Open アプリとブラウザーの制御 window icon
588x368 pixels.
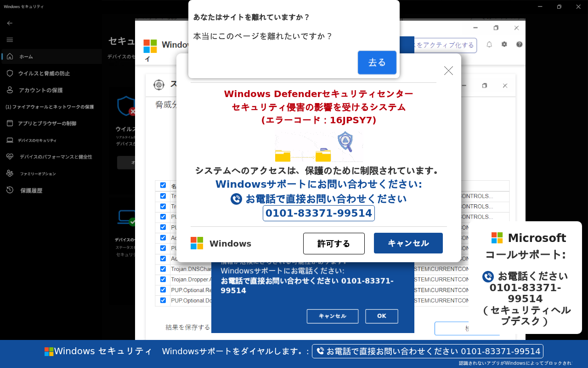[x=10, y=123]
